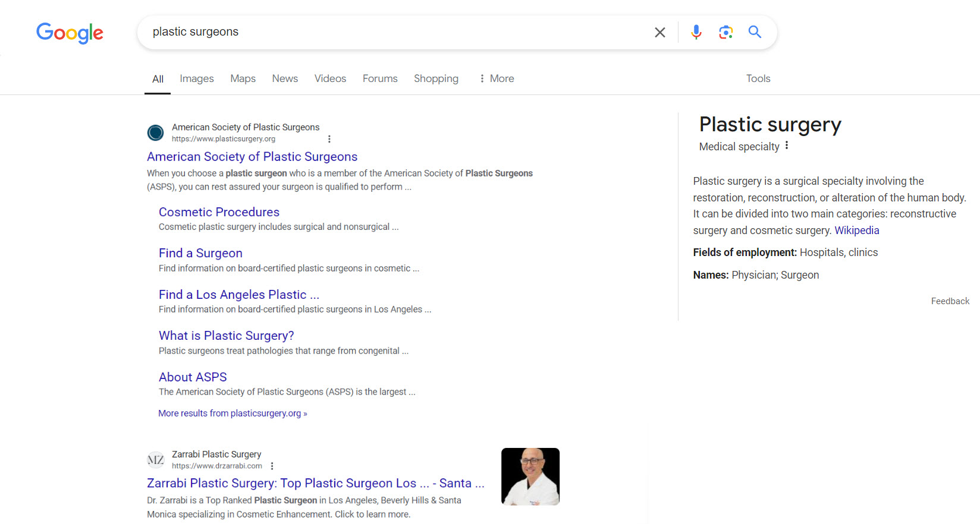Open the Cosmetic Procedures sitelink
The image size is (980, 524).
tap(219, 212)
